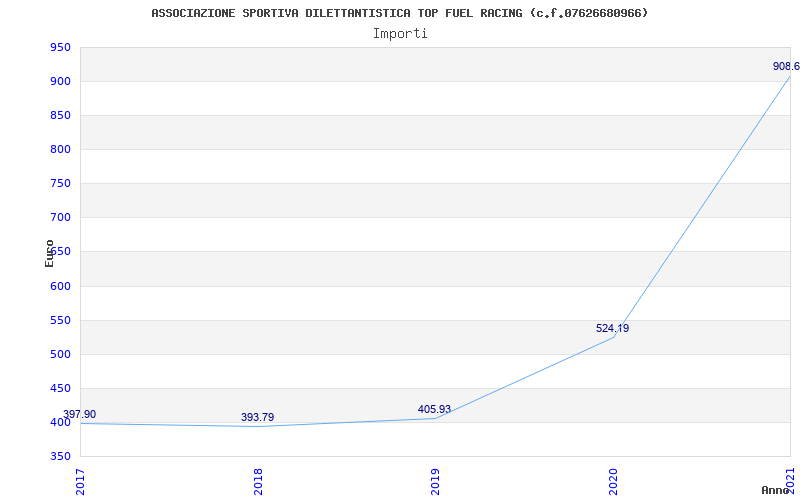
Task: Click the 397.90 data label
Action: pyautogui.click(x=80, y=414)
